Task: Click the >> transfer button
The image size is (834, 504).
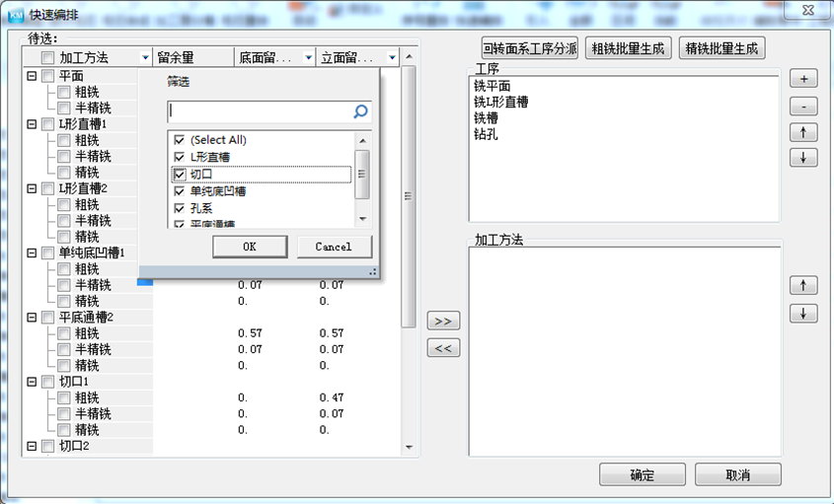Action: [x=442, y=322]
